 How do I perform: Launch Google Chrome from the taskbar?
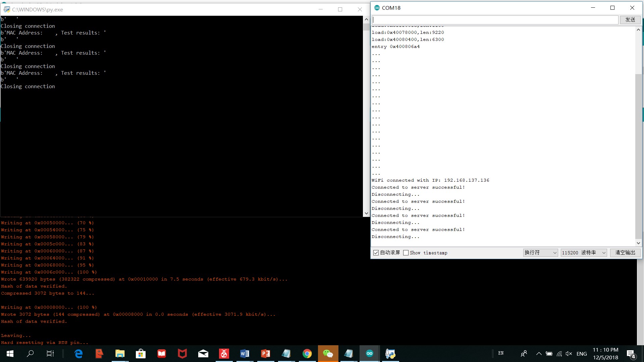click(x=307, y=354)
